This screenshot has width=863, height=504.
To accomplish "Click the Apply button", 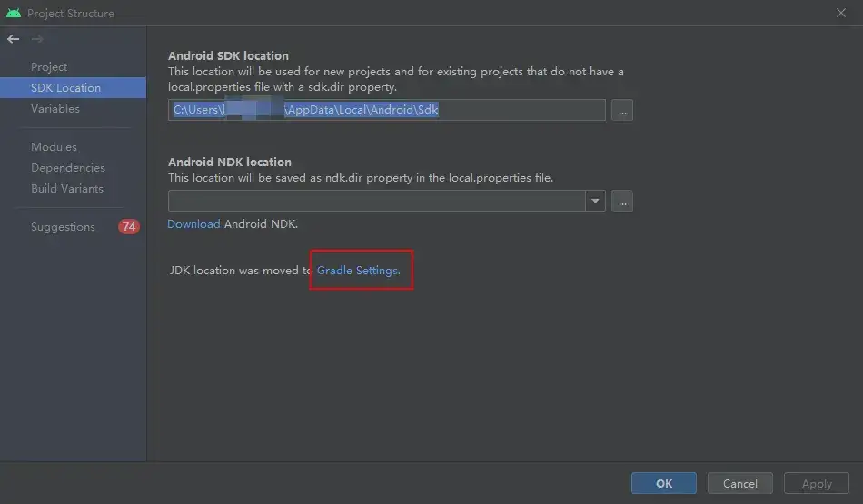I will coord(817,484).
